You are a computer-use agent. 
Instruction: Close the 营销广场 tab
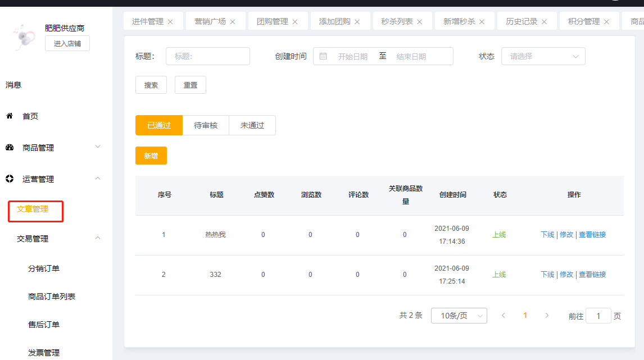point(233,22)
